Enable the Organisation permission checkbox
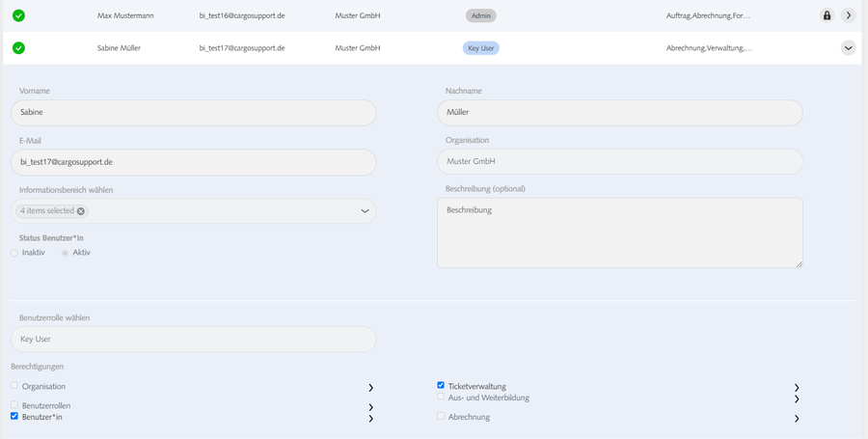Viewport: 868px width, 439px height. click(x=14, y=385)
